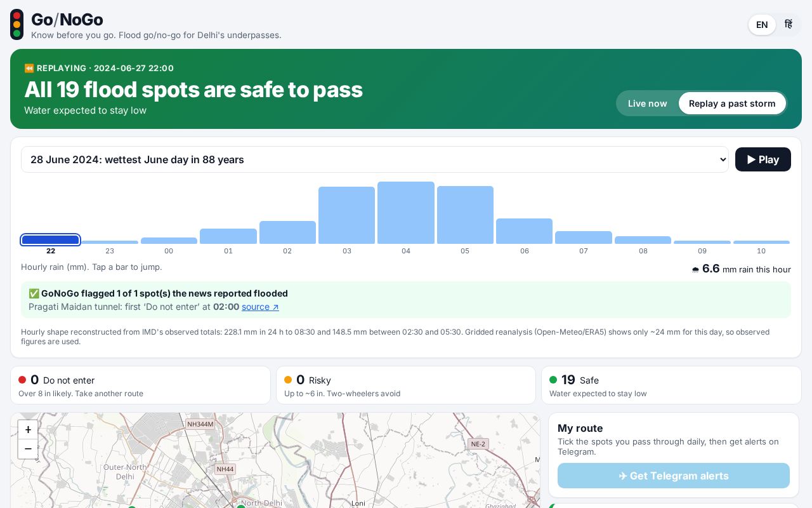Click Outer North Delhi map label

125,471
